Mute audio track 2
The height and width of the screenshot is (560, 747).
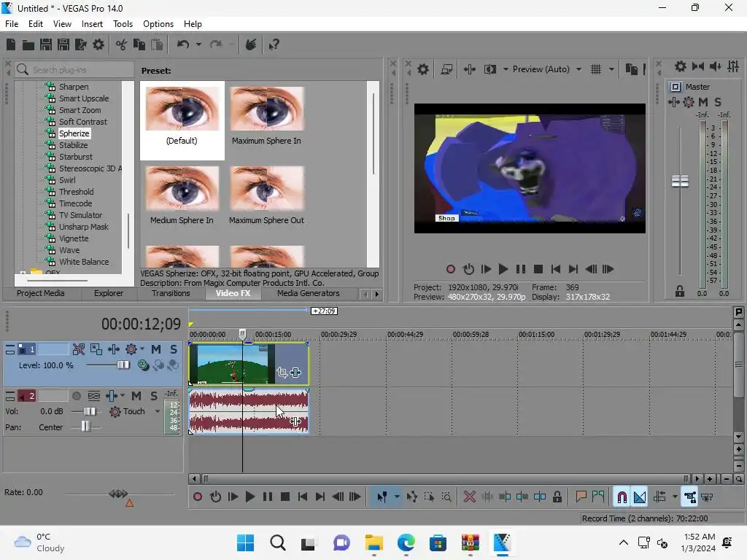tap(136, 396)
